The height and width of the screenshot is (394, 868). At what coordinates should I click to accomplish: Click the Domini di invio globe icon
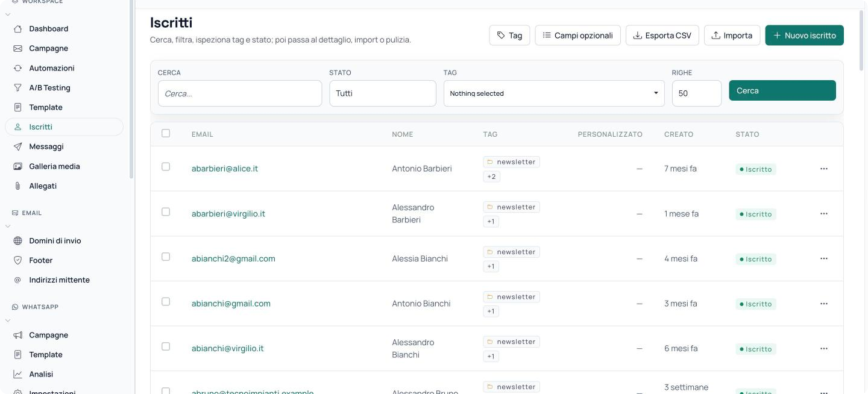(17, 241)
